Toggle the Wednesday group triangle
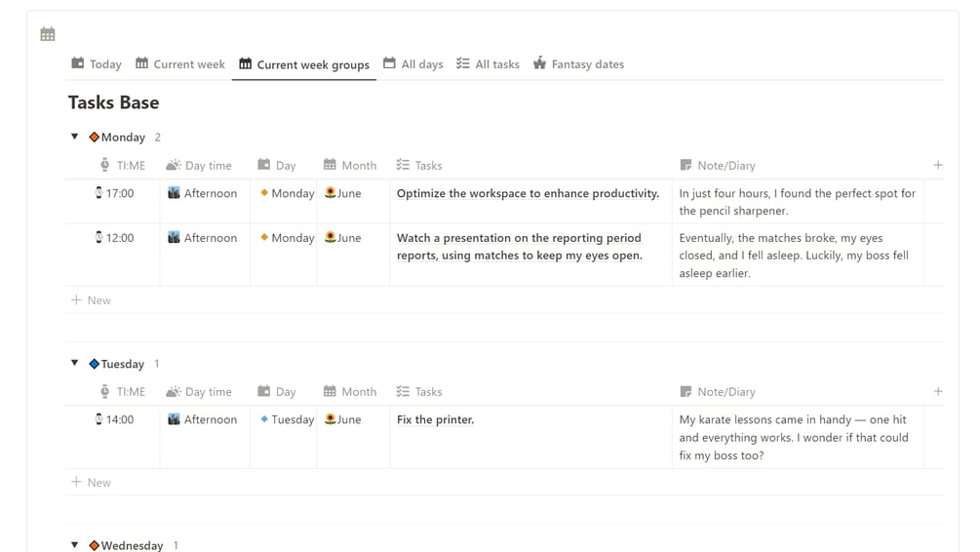Image resolution: width=980 pixels, height=552 pixels. coord(75,545)
